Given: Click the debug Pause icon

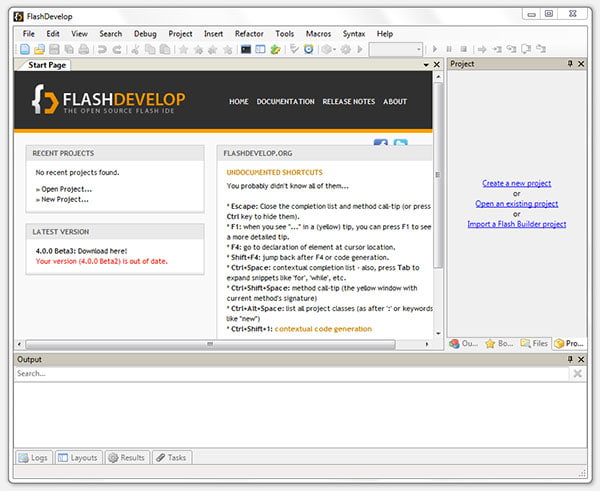Looking at the screenshot, I should (x=449, y=49).
